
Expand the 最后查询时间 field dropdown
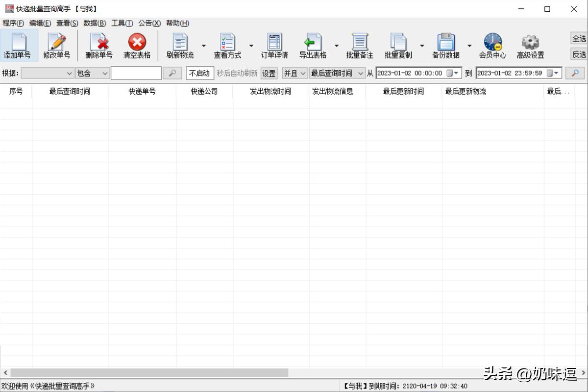click(361, 73)
